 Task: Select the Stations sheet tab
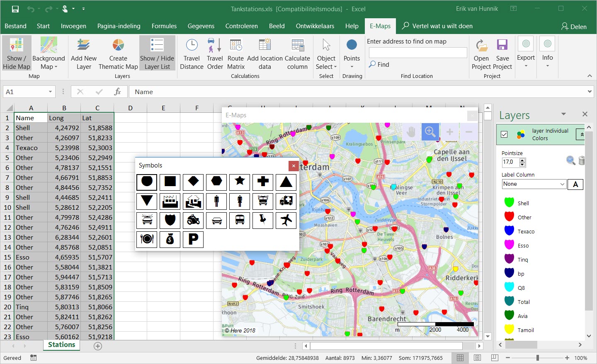[61, 345]
